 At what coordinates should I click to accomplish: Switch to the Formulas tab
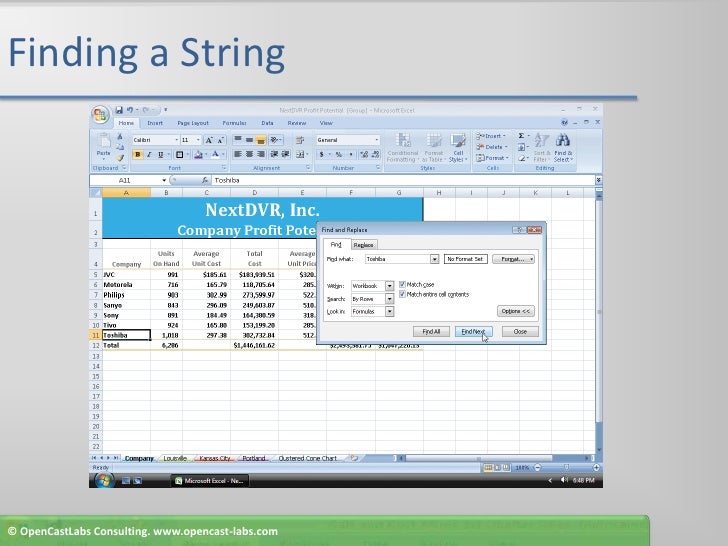234,123
